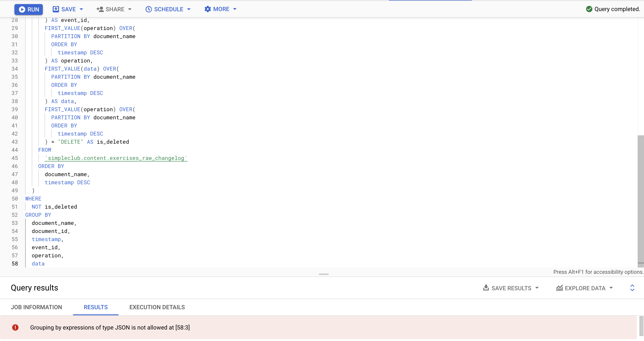Click the Explore Data chart icon
Screen dimensions: 644x341
point(559,288)
